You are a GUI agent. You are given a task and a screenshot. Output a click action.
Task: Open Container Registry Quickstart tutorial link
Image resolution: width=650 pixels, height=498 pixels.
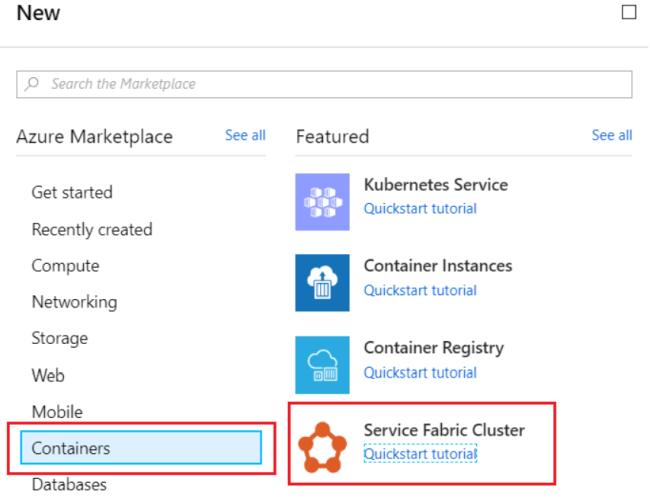coord(420,373)
